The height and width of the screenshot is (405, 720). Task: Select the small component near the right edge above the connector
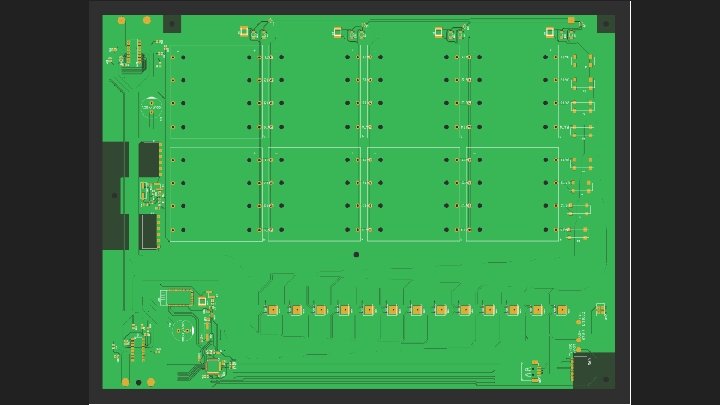[600, 309]
